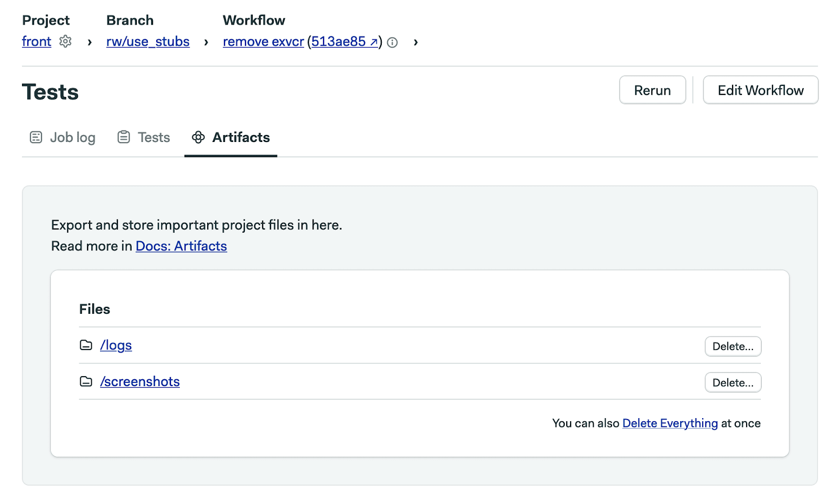Image resolution: width=839 pixels, height=504 pixels.
Task: Open the /screenshots artifacts folder
Action: point(139,381)
